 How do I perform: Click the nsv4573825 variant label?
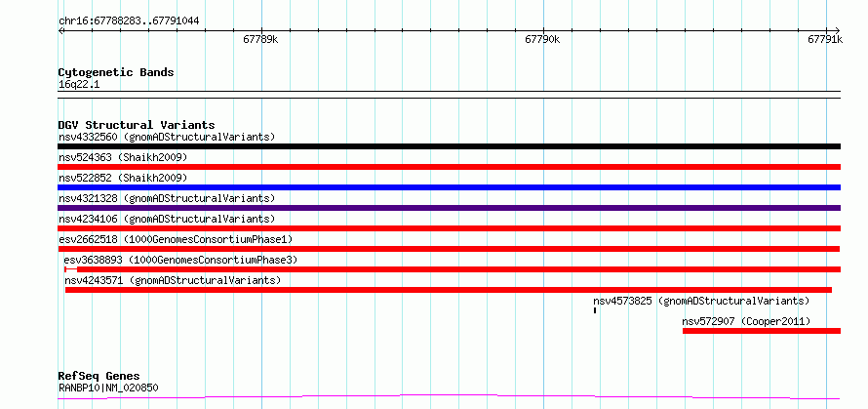pos(701,301)
